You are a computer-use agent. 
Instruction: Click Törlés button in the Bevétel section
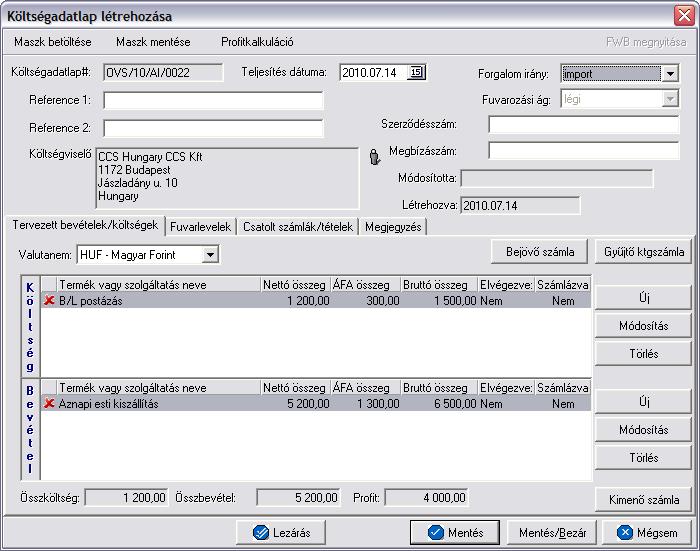644,458
